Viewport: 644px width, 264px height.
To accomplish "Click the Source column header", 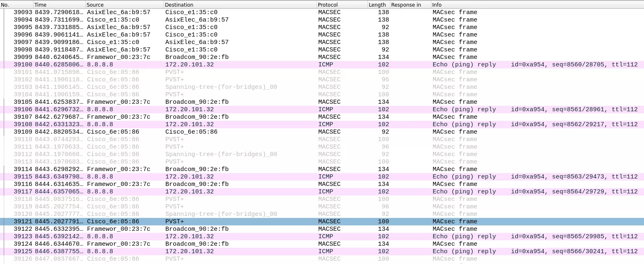I will [124, 5].
